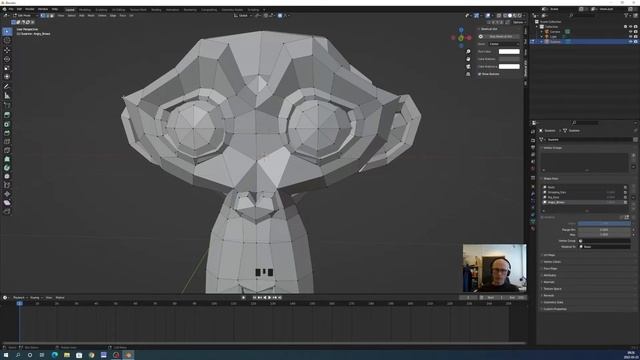The height and width of the screenshot is (360, 640).
Task: Click the viewport pan hand gizmo
Action: tap(468, 59)
